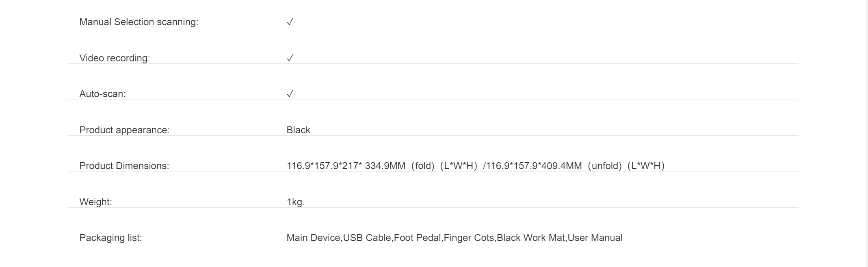Click the Auto-scan label
Image resolution: width=868 pixels, height=267 pixels.
click(x=102, y=94)
